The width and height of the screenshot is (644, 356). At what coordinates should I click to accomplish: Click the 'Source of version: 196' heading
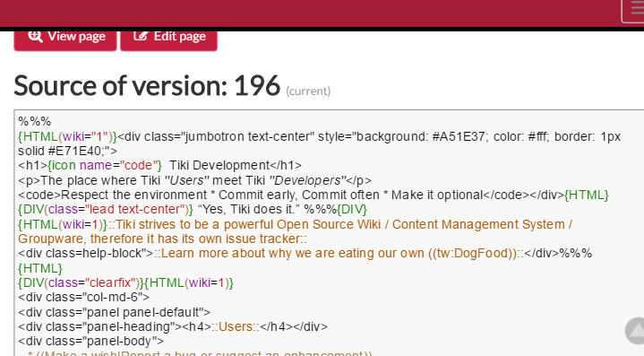(x=147, y=85)
